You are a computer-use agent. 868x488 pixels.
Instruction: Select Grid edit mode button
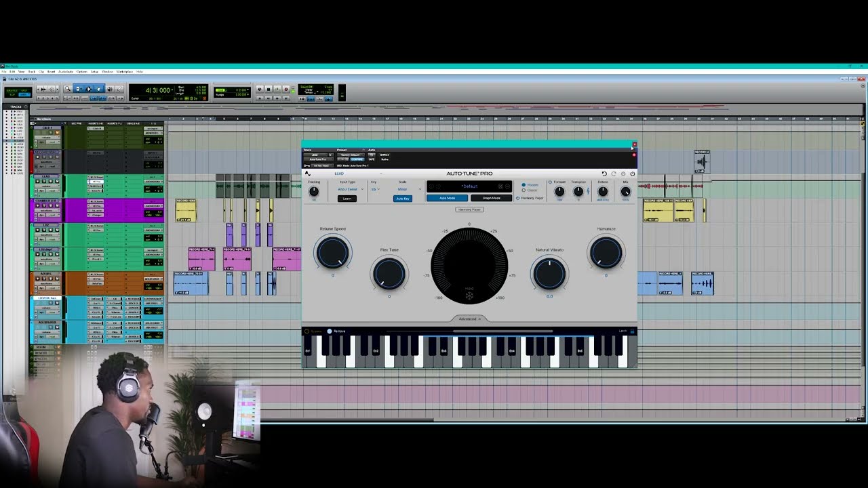tap(24, 94)
